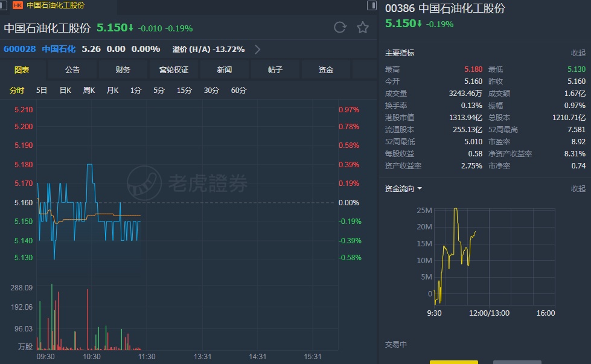Select the 5日 chart period
591x364 pixels.
[x=42, y=91]
